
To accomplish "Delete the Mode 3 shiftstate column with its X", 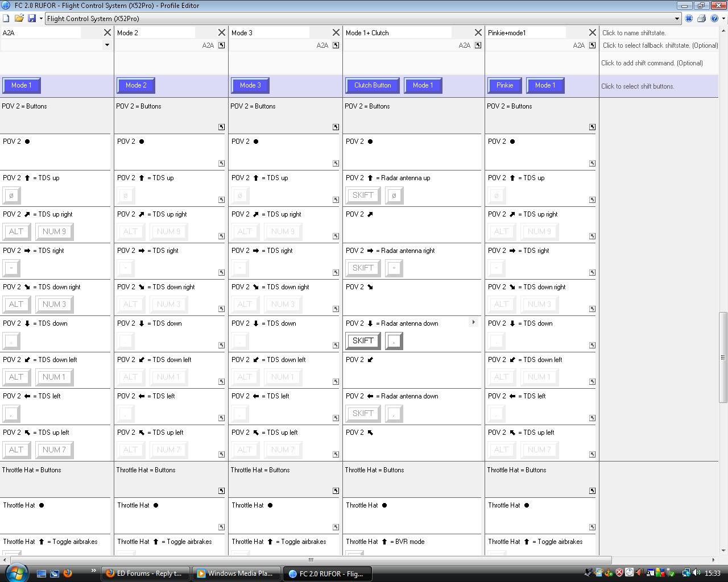I will pos(336,32).
